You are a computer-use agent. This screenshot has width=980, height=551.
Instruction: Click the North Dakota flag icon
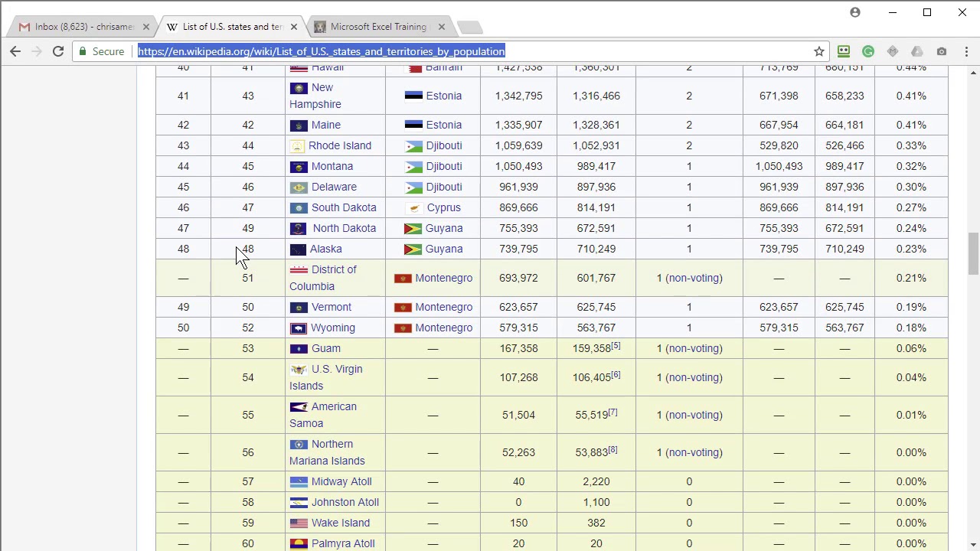299,228
